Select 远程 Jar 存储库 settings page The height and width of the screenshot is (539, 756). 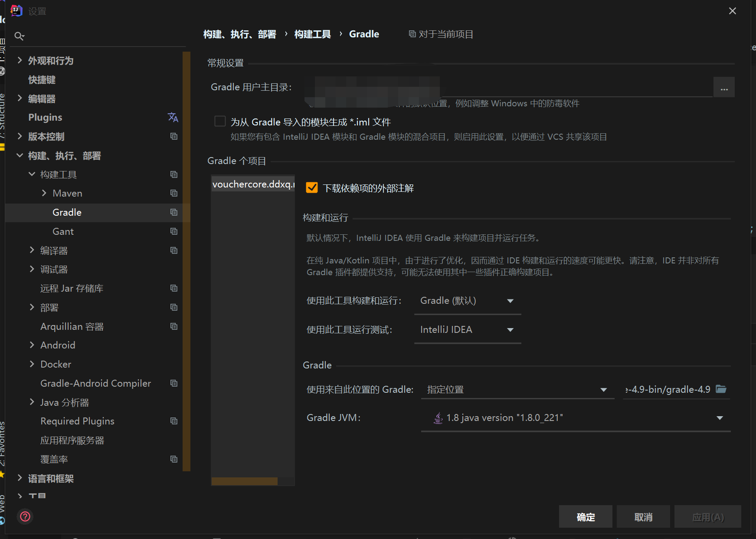(x=72, y=288)
